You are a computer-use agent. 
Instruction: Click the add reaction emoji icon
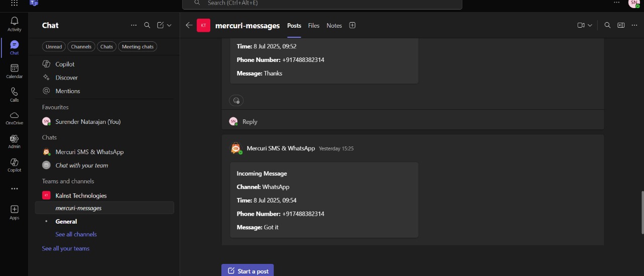(236, 100)
